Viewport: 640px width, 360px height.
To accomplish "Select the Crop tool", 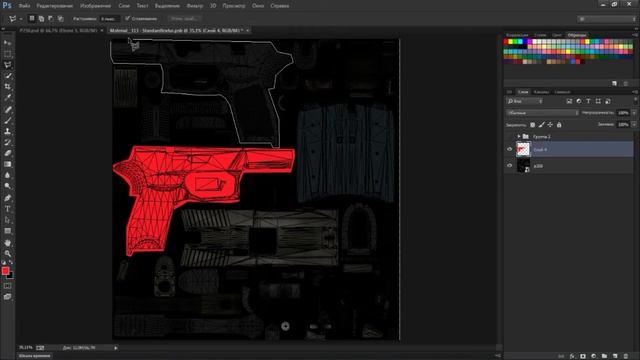I will click(x=7, y=87).
